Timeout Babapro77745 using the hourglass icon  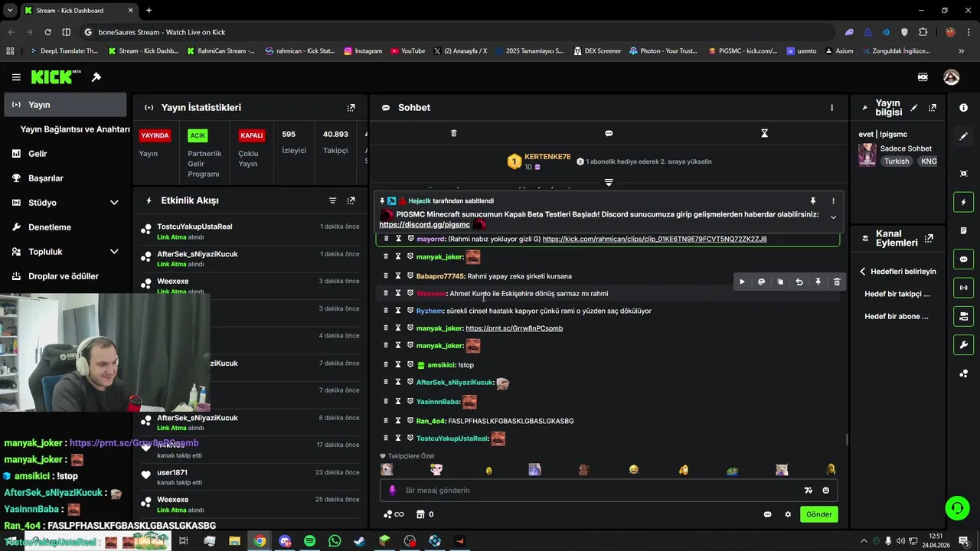(x=398, y=276)
